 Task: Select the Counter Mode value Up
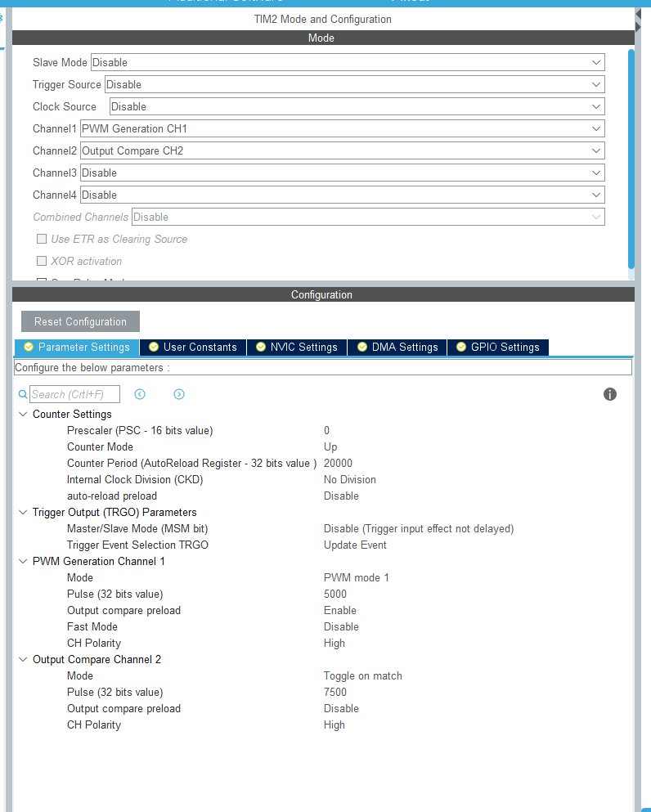[x=330, y=446]
